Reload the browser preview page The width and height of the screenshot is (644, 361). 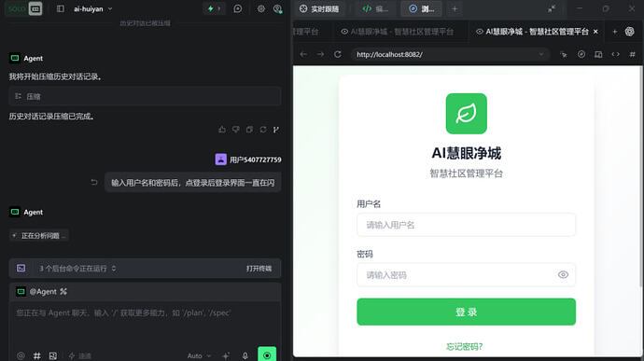coord(338,54)
